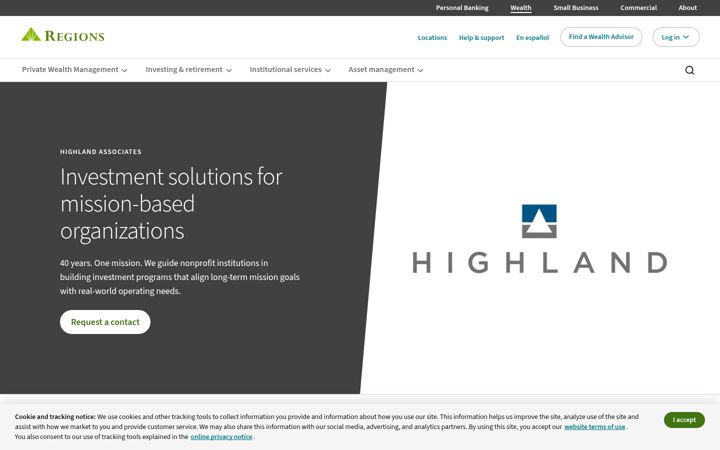This screenshot has width=720, height=450.
Task: Expand Asset management menu
Action: 386,70
